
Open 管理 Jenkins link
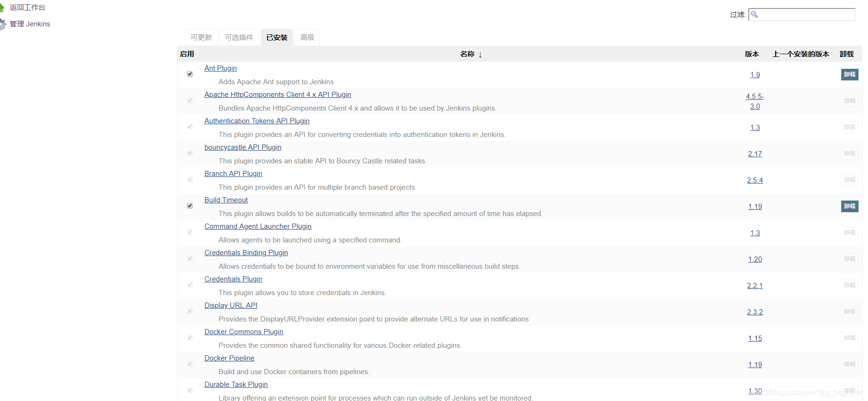click(x=30, y=24)
